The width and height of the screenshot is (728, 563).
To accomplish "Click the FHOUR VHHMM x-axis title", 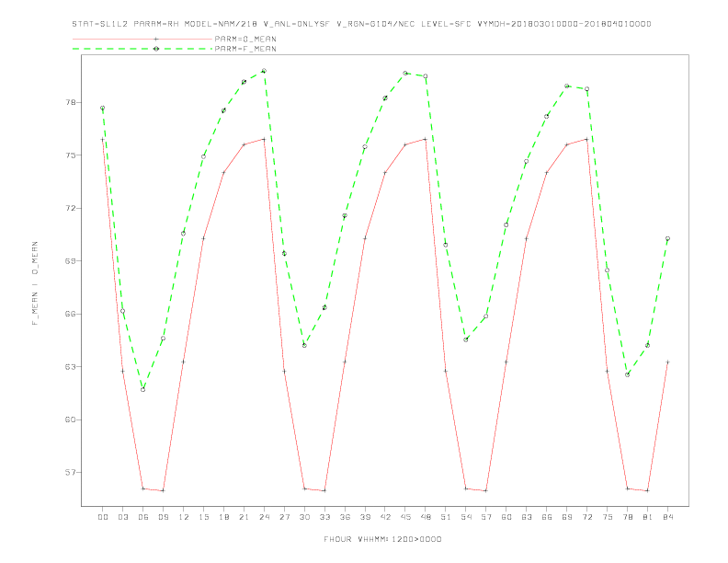I will pyautogui.click(x=382, y=539).
